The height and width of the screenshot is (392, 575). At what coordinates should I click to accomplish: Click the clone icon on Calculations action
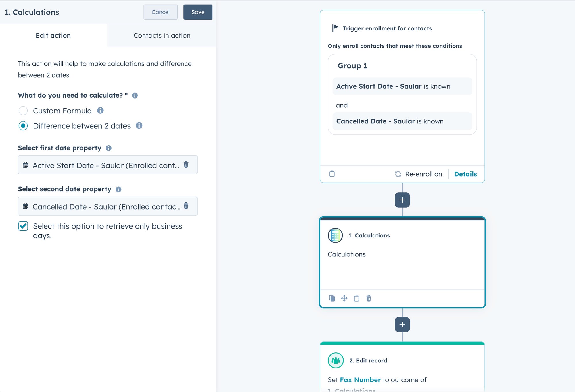tap(332, 298)
